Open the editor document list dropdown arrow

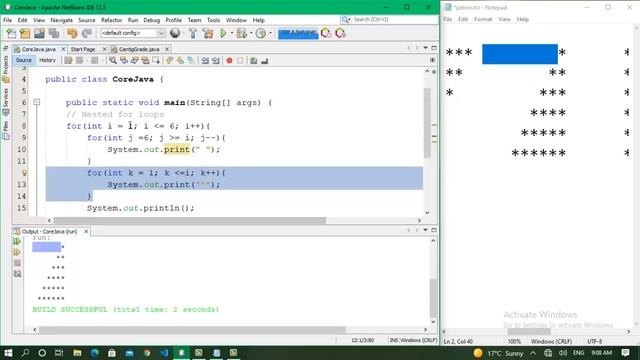(426, 48)
